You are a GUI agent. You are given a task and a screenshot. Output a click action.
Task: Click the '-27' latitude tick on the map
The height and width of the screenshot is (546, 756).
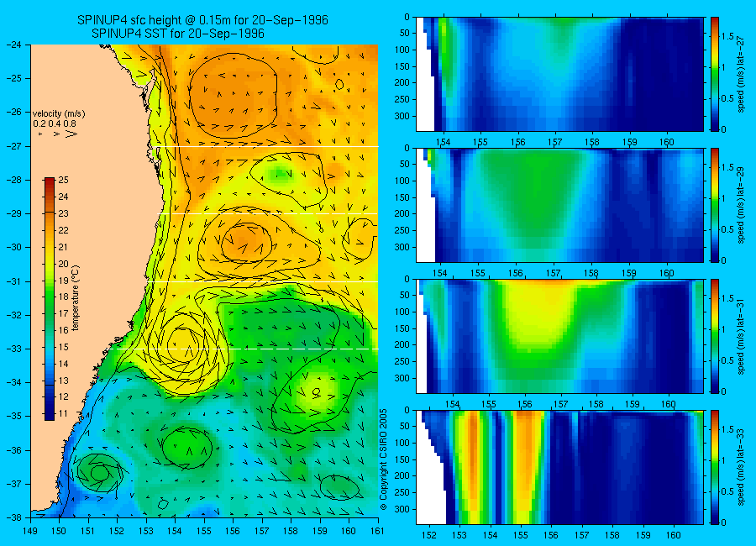[14, 145]
